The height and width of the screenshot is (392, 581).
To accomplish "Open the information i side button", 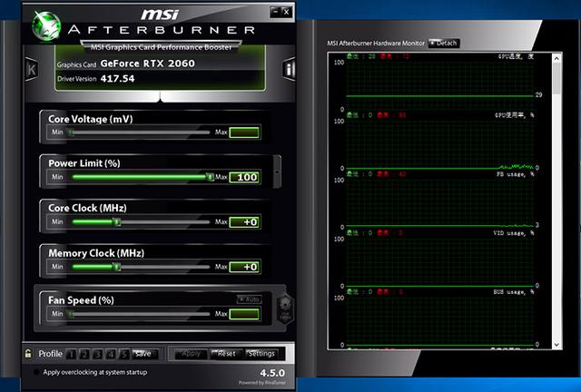I will coord(289,69).
